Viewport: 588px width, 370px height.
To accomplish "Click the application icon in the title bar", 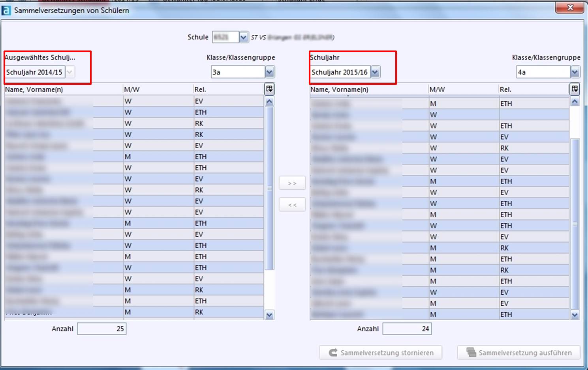I will pyautogui.click(x=6, y=11).
